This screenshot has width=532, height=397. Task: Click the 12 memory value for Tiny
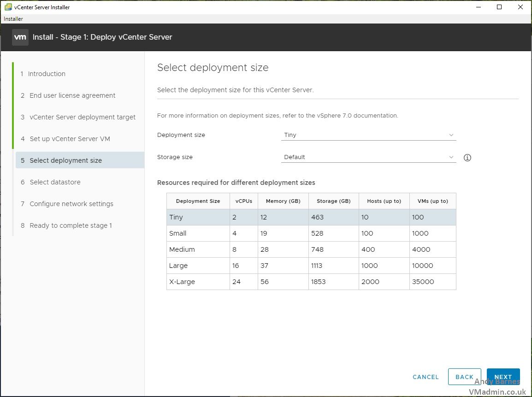pyautogui.click(x=264, y=217)
